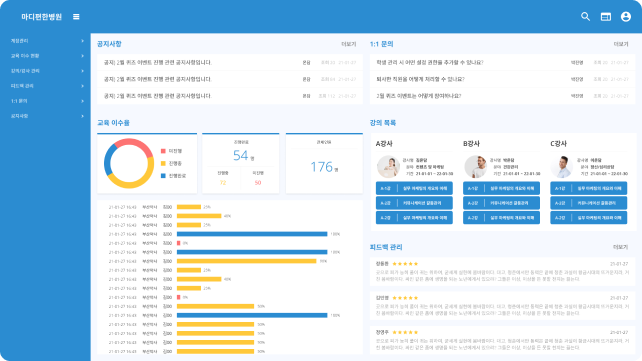Click the 마디편한병원 logo text
Image resolution: width=642 pixels, height=361 pixels.
41,17
